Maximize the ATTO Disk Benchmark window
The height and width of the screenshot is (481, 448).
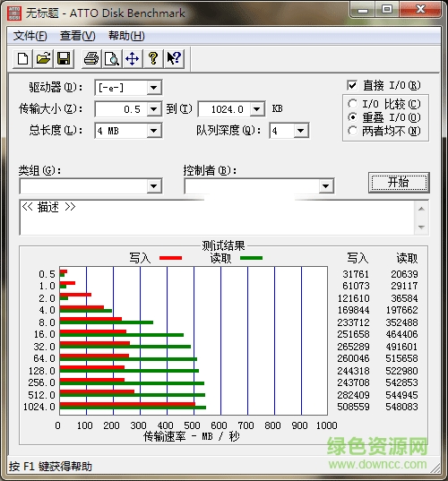387,10
